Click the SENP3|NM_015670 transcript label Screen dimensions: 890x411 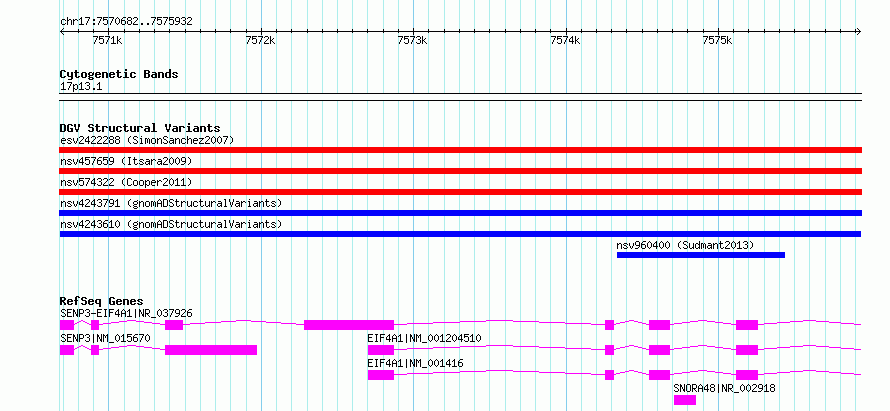tap(105, 338)
